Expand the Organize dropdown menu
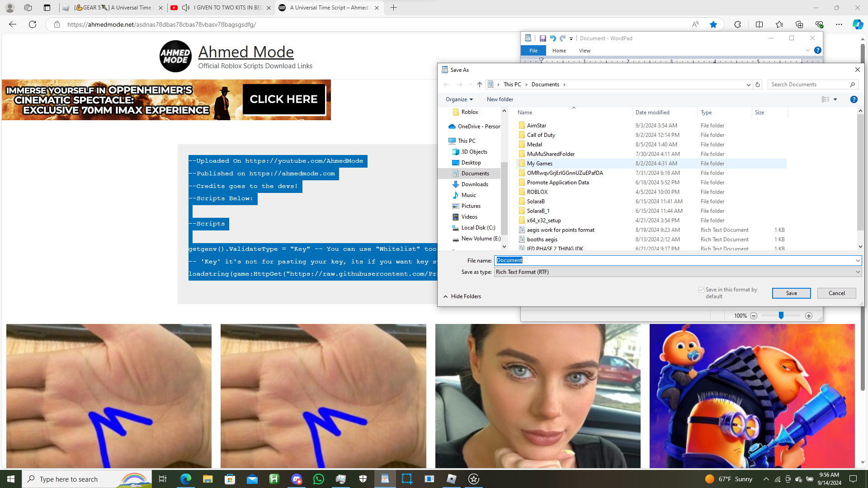Screen dimensions: 868x488 [459, 99]
